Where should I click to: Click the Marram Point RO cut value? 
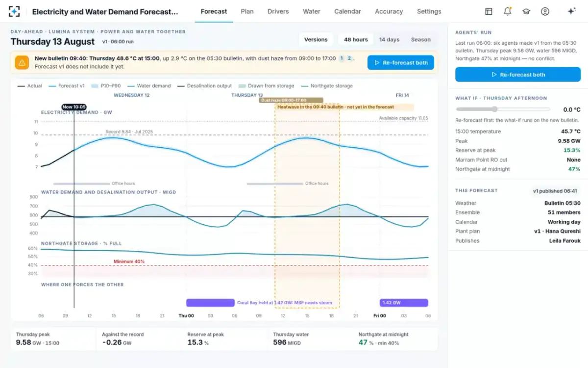pos(573,159)
